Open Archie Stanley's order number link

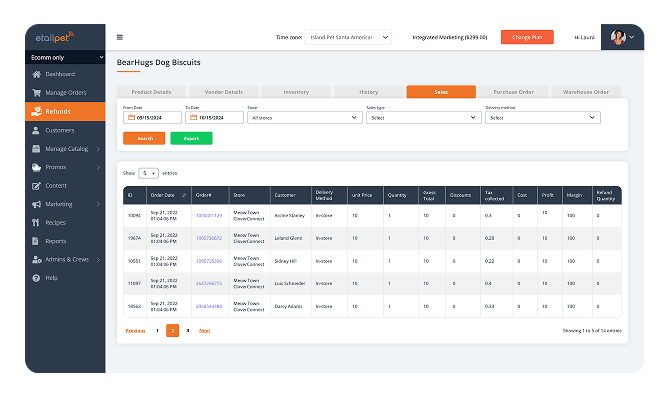click(209, 215)
